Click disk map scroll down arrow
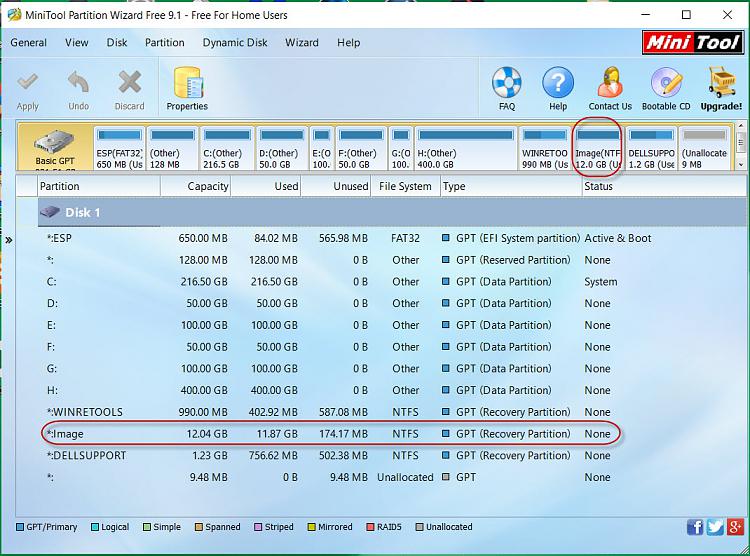This screenshot has height=556, width=750. click(741, 164)
